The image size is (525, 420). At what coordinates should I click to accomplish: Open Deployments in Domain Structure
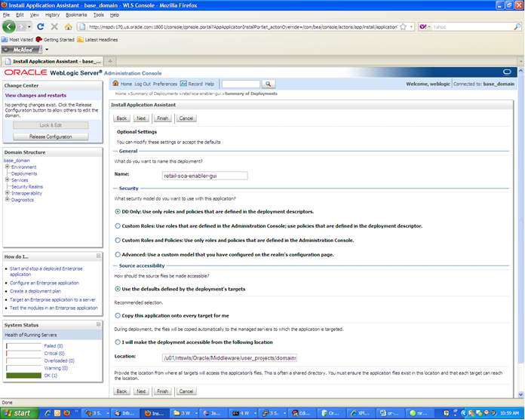[x=24, y=173]
